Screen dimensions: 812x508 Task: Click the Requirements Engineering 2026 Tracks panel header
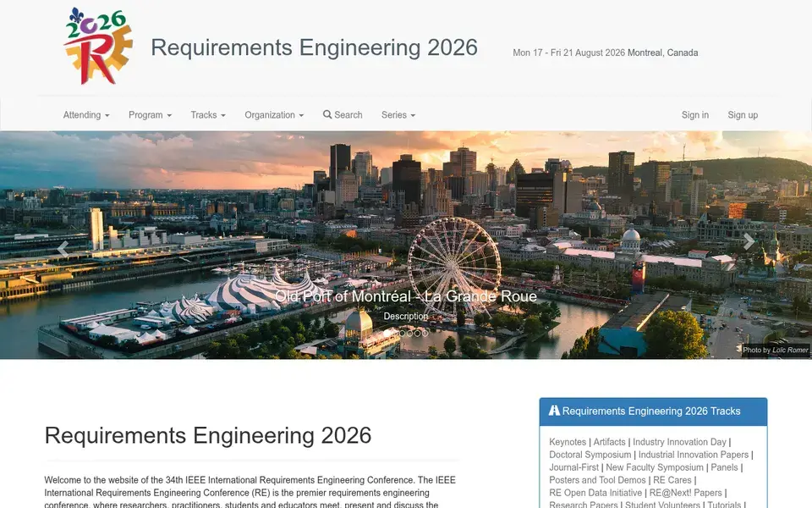coord(653,411)
